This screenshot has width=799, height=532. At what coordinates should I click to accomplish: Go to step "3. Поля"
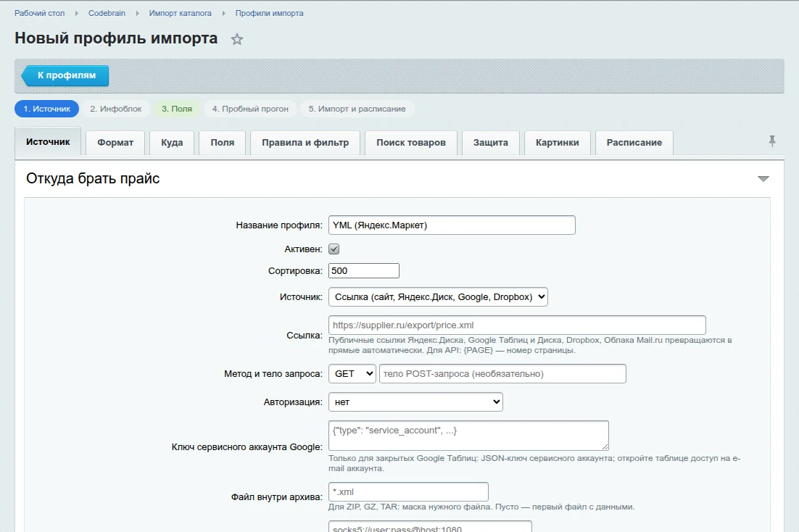(x=177, y=109)
